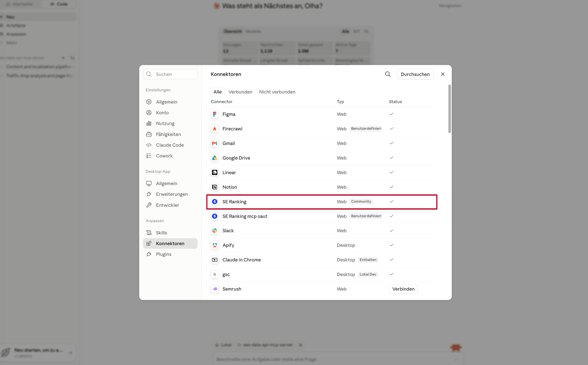Click the bar chart icon beside Nutzung
The width and height of the screenshot is (588, 365).
pyautogui.click(x=149, y=123)
